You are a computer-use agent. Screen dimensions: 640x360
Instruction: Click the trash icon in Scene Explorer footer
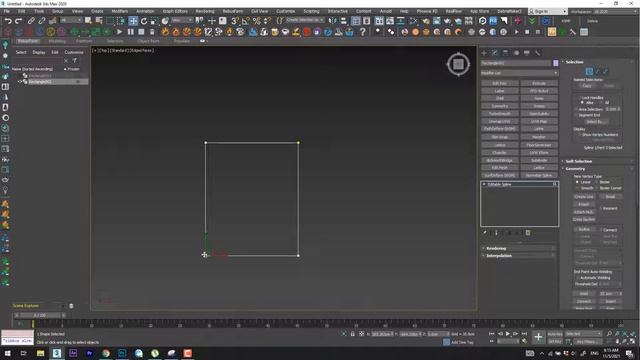point(71,306)
